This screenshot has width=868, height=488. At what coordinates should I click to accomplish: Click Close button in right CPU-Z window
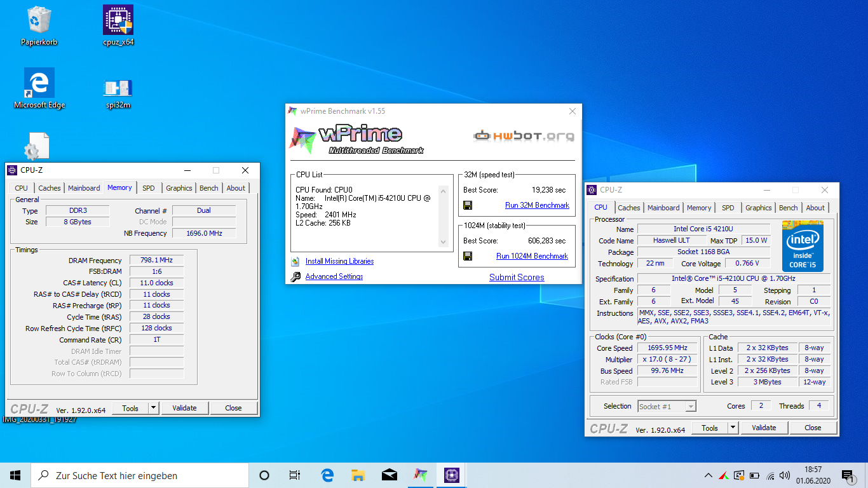click(x=813, y=428)
